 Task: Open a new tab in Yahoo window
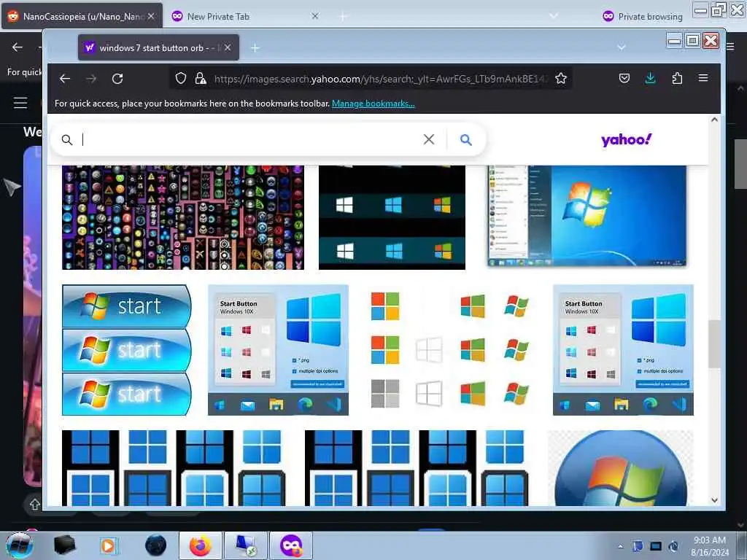255,47
